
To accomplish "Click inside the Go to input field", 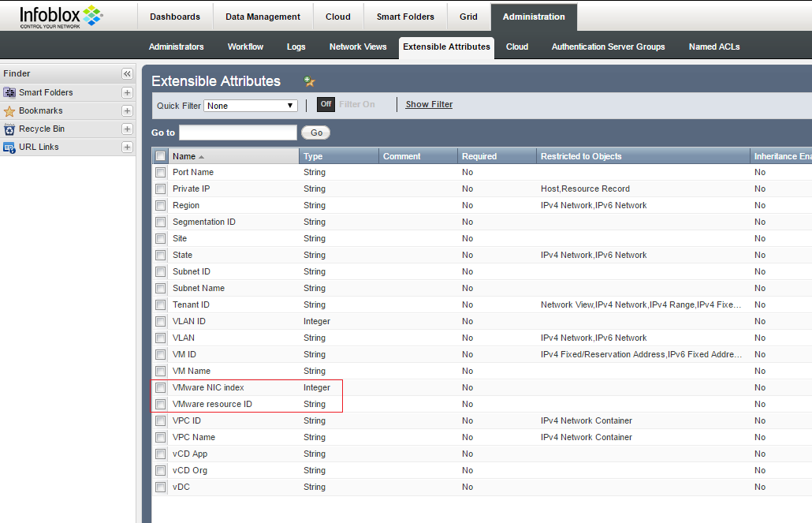I will click(237, 132).
